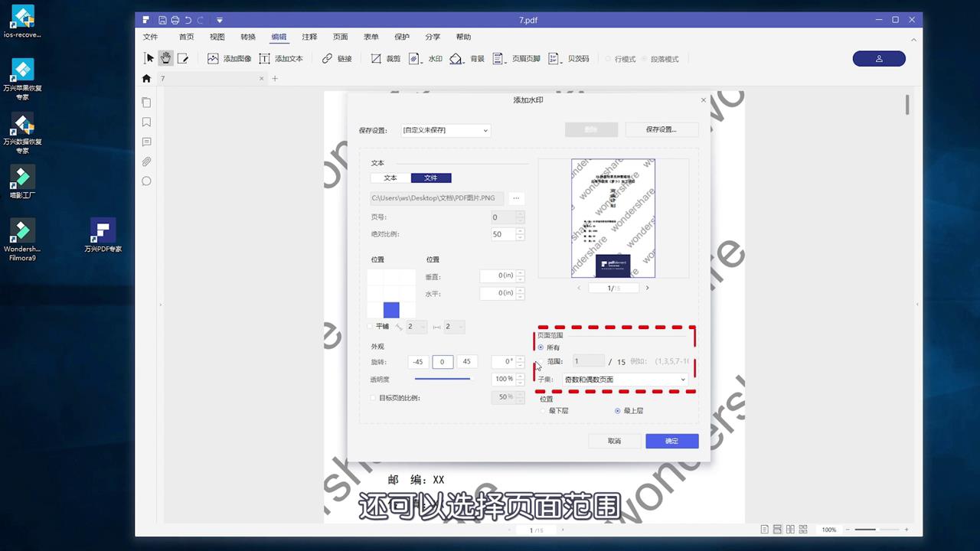Image resolution: width=980 pixels, height=551 pixels.
Task: Increase 透明度 percent with up arrow
Action: [521, 376]
